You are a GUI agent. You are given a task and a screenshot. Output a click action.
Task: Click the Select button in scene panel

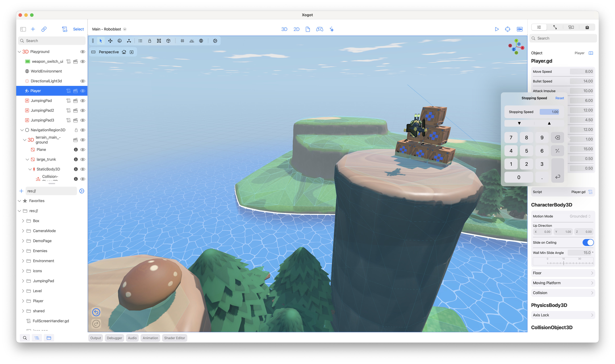coord(78,29)
